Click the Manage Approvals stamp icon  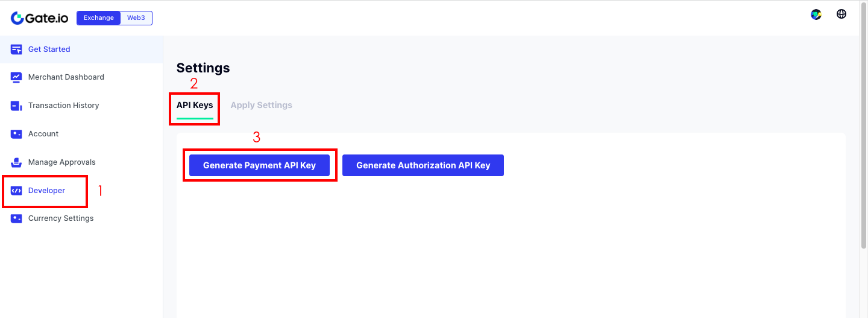[16, 162]
